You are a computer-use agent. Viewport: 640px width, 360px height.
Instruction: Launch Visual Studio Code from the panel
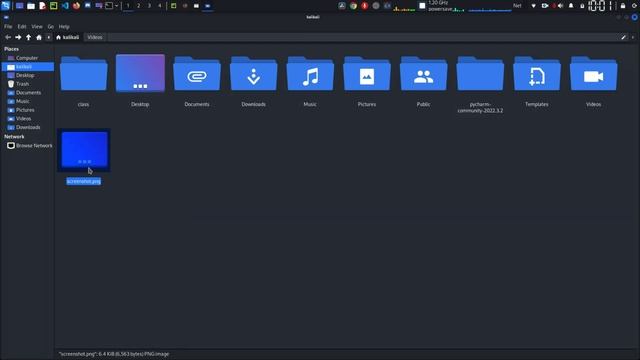[65, 6]
